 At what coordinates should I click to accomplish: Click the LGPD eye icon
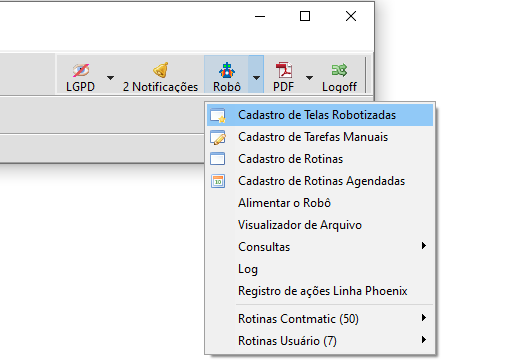click(81, 70)
